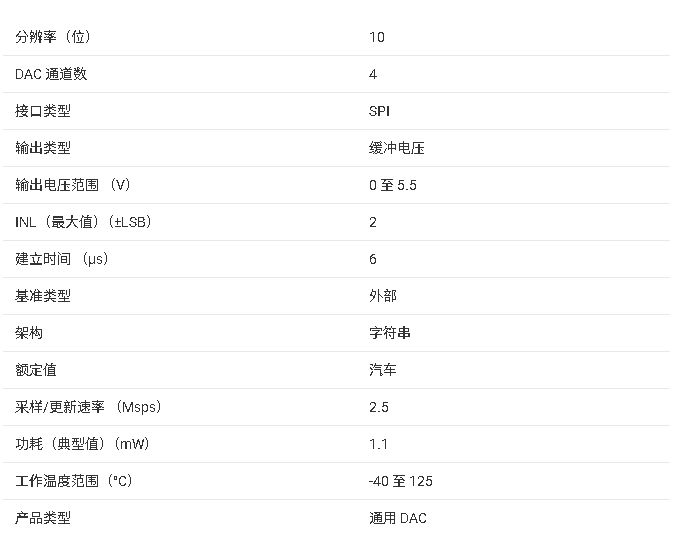680x536 pixels.
Task: Select the 采样/更新速率（Msps） label
Action: point(88,407)
